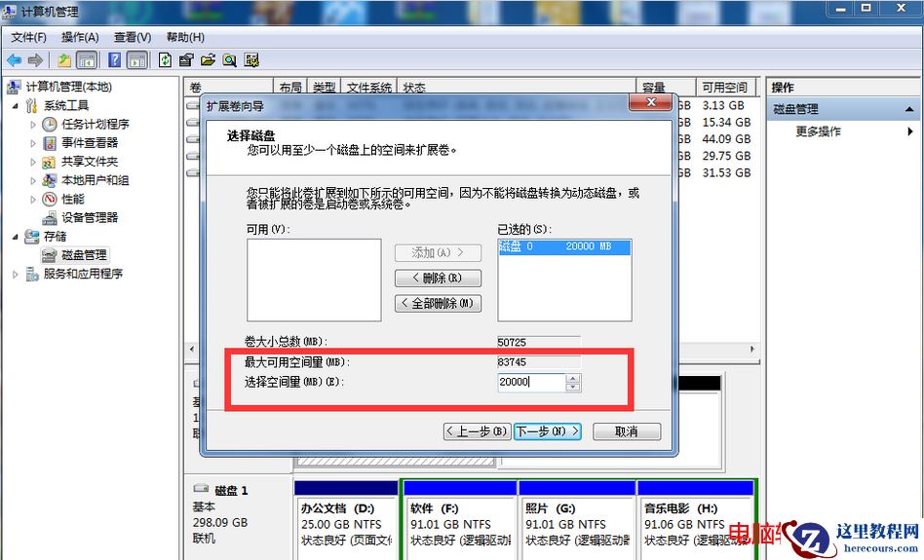
Task: Expand the 性能 node arrow
Action: point(33,200)
